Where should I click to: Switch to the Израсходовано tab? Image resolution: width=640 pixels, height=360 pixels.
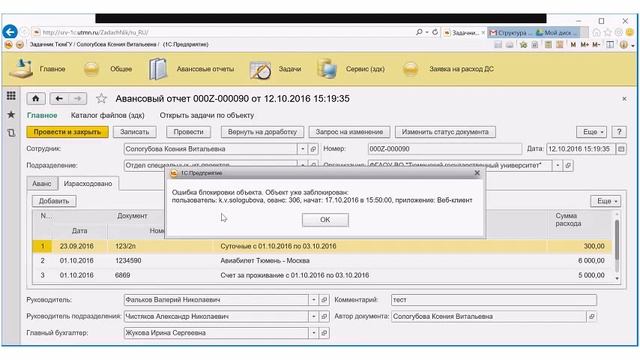(88, 184)
